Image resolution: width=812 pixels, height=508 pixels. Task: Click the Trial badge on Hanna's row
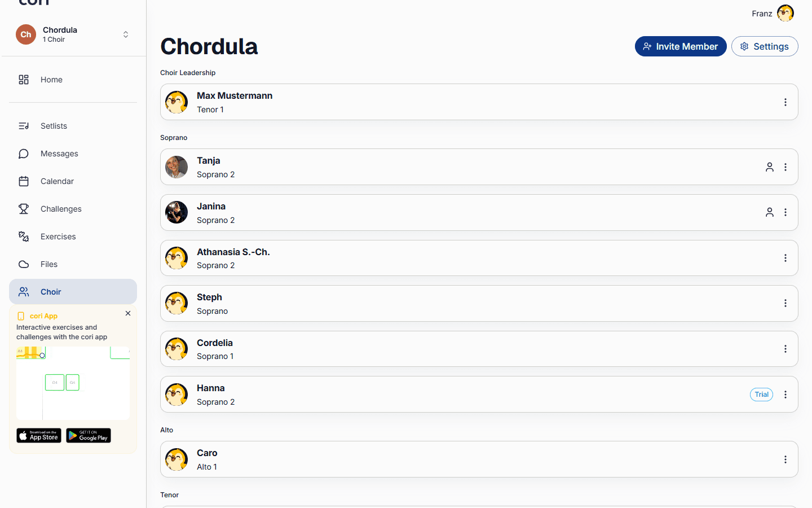click(x=761, y=395)
